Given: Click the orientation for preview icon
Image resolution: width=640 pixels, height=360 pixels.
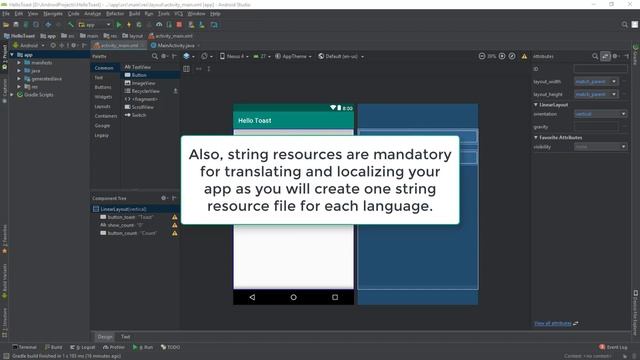Looking at the screenshot, I should [x=204, y=56].
